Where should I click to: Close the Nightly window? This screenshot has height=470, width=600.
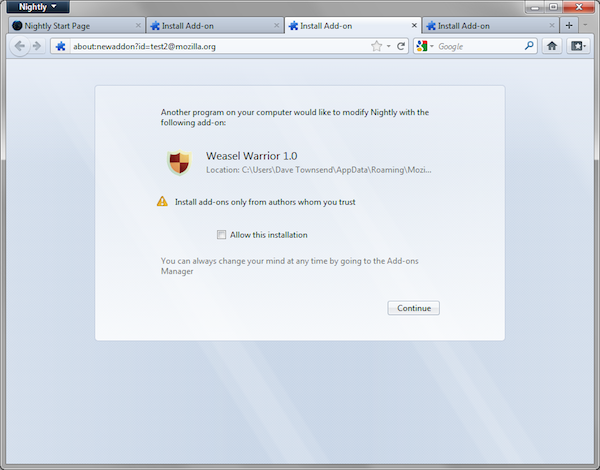(579, 7)
